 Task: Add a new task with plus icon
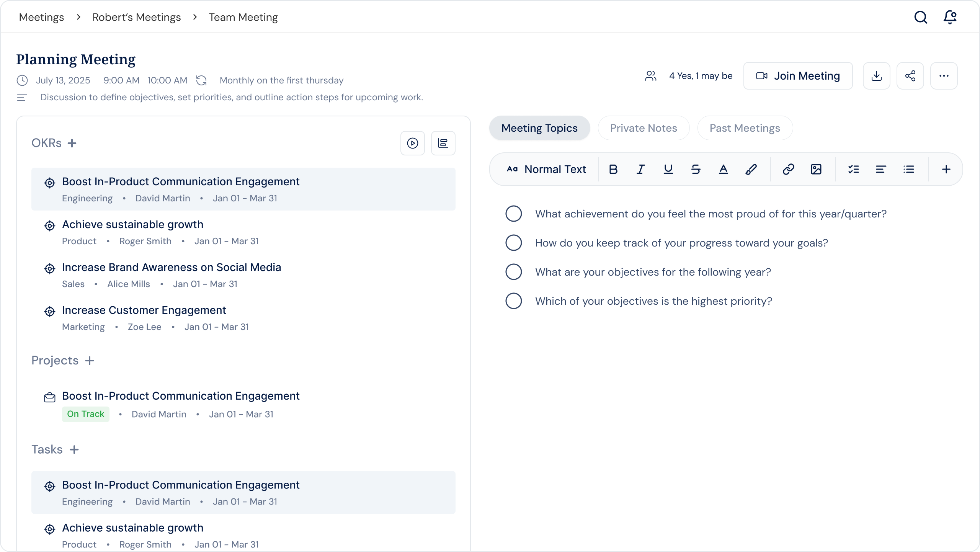click(x=74, y=449)
